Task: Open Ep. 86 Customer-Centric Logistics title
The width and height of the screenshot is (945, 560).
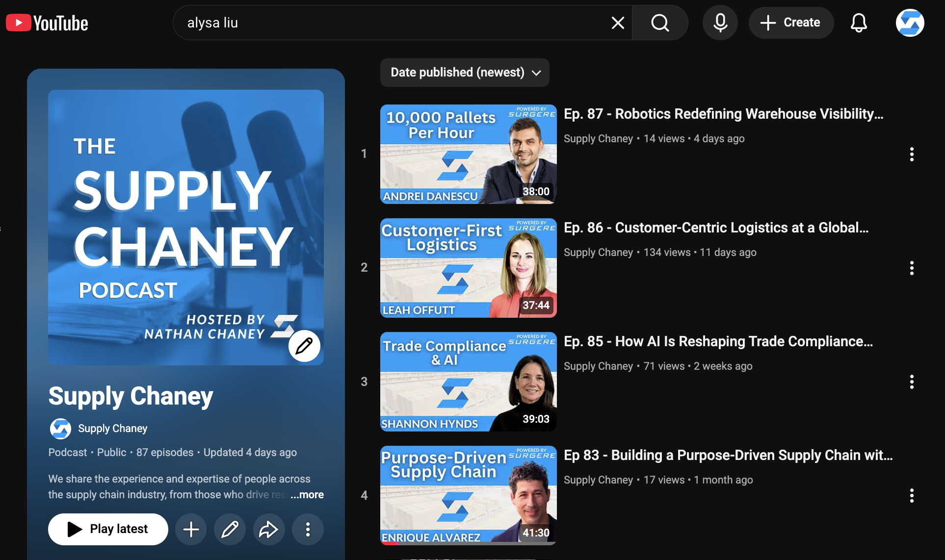Action: click(x=716, y=228)
